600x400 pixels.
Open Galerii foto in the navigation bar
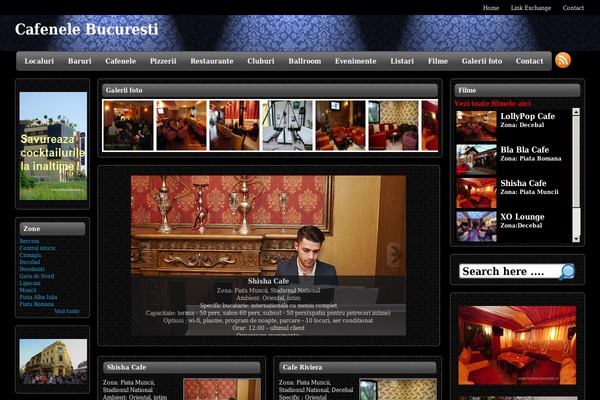(x=482, y=61)
